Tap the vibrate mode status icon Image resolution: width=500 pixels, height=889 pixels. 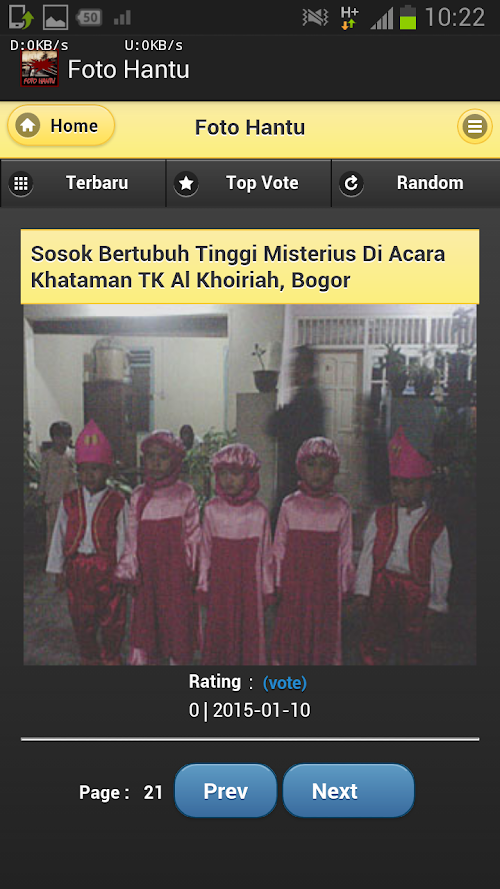coord(315,18)
